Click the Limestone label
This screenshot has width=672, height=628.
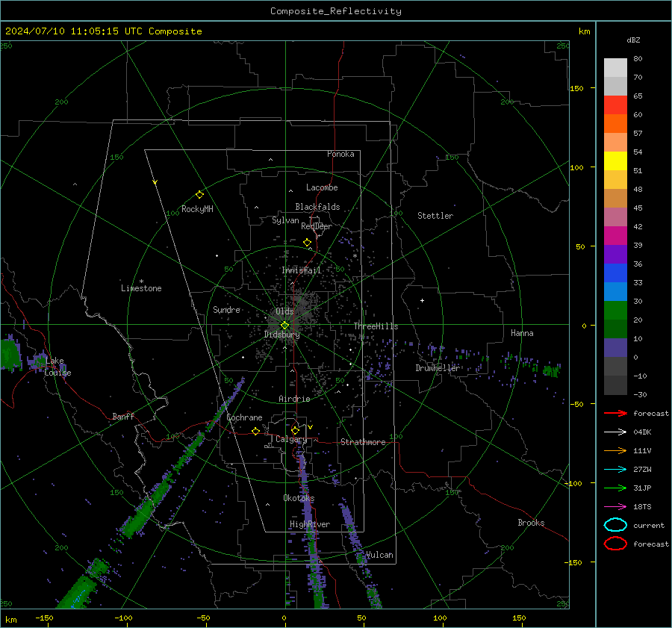click(x=141, y=288)
